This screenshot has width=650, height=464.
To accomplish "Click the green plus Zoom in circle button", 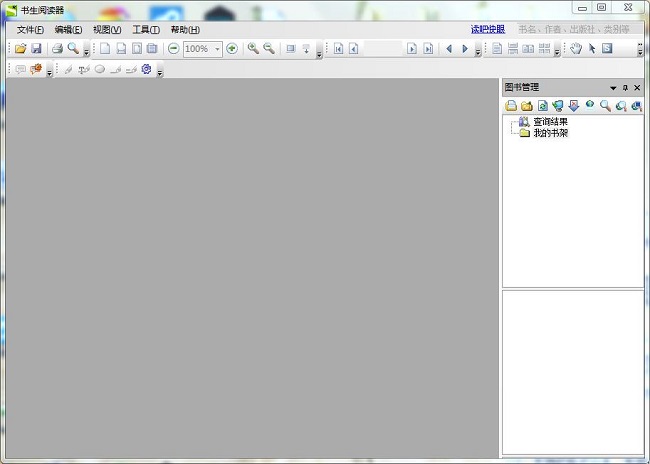I will [x=232, y=49].
